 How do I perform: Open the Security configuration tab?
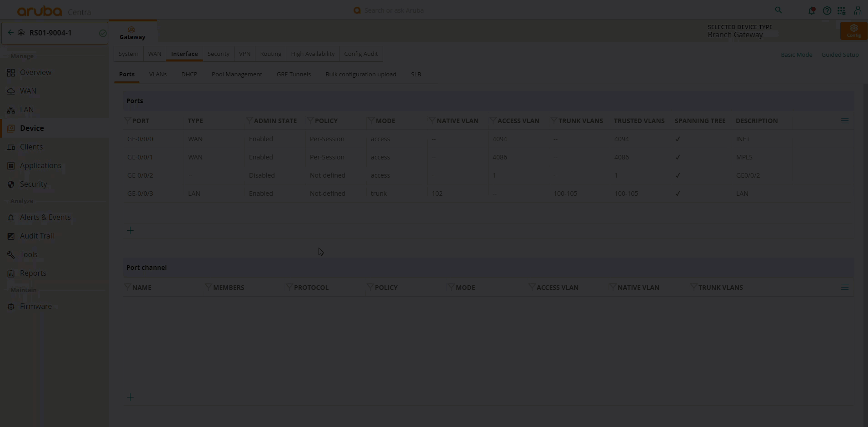pyautogui.click(x=218, y=54)
